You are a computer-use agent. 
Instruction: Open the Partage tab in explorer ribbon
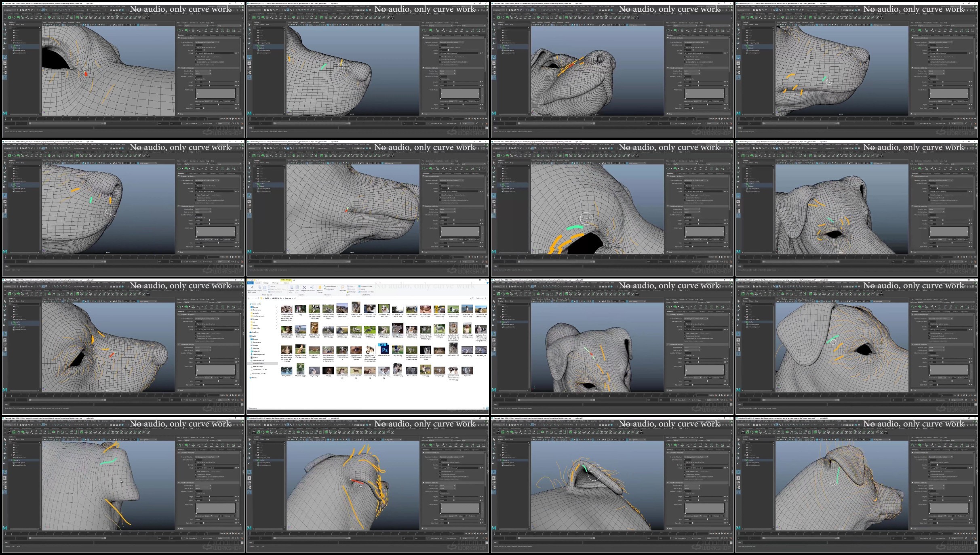coord(266,283)
